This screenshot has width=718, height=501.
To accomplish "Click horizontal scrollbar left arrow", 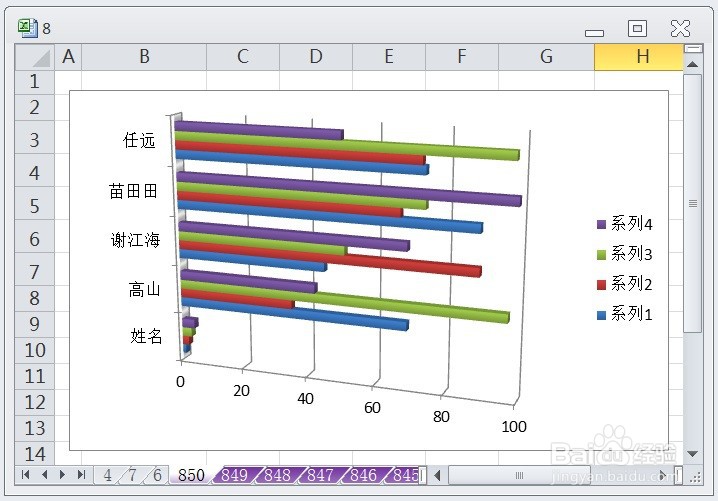I will point(437,475).
